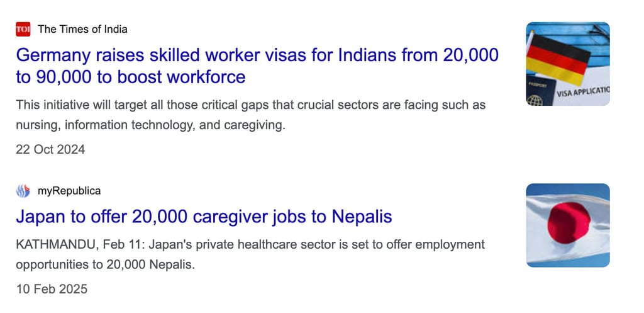644x313 pixels.
Task: Click the nursing, information technology, caregiving snippet line
Action: (x=150, y=125)
